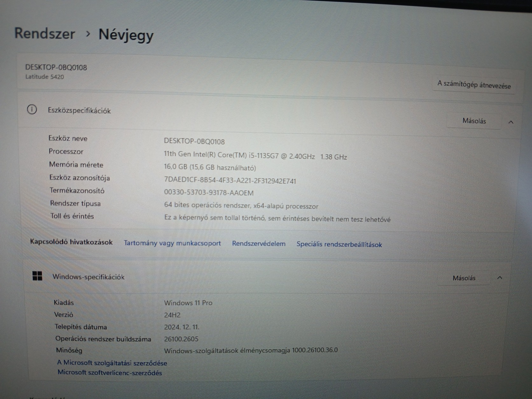This screenshot has height=399, width=532.
Task: Click the Telepítés dátuma label
Action: coord(81,327)
